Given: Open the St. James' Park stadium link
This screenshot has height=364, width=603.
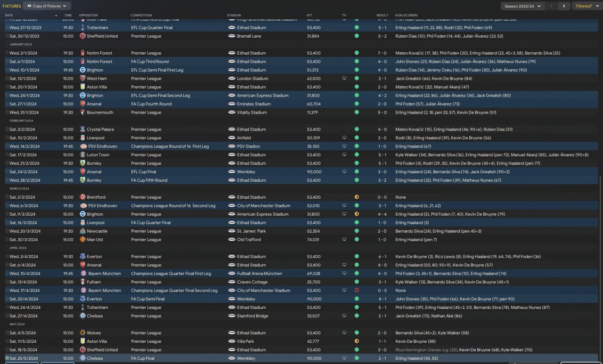Looking at the screenshot, I should tap(251, 231).
